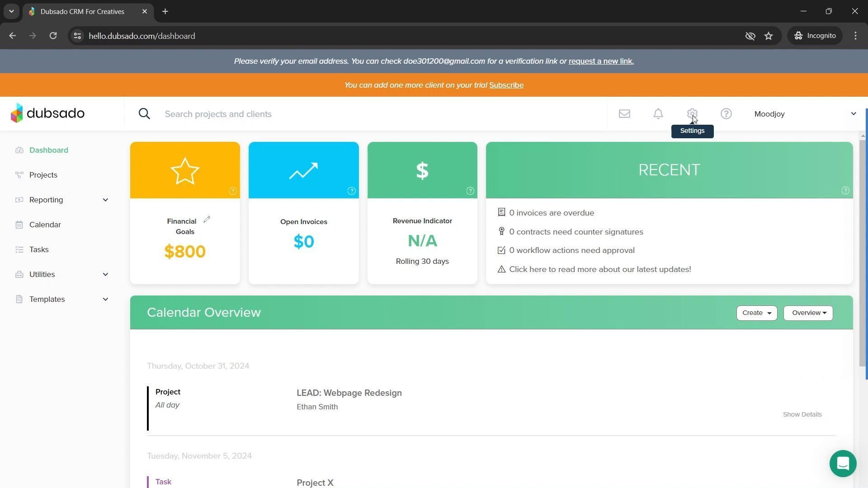Click help icon on Open Invoices card
868x488 pixels.
point(351,191)
